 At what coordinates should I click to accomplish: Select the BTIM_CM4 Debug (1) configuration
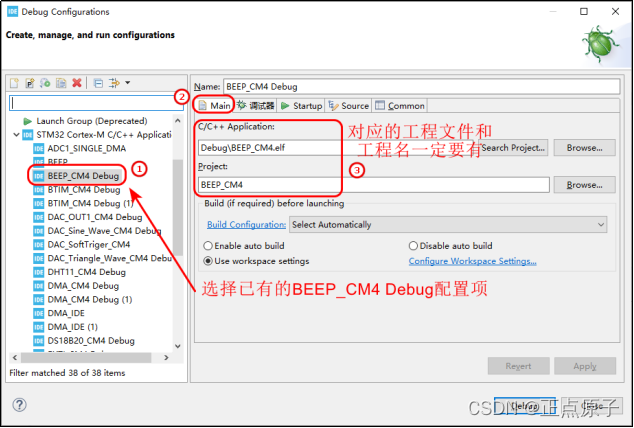[x=90, y=203]
